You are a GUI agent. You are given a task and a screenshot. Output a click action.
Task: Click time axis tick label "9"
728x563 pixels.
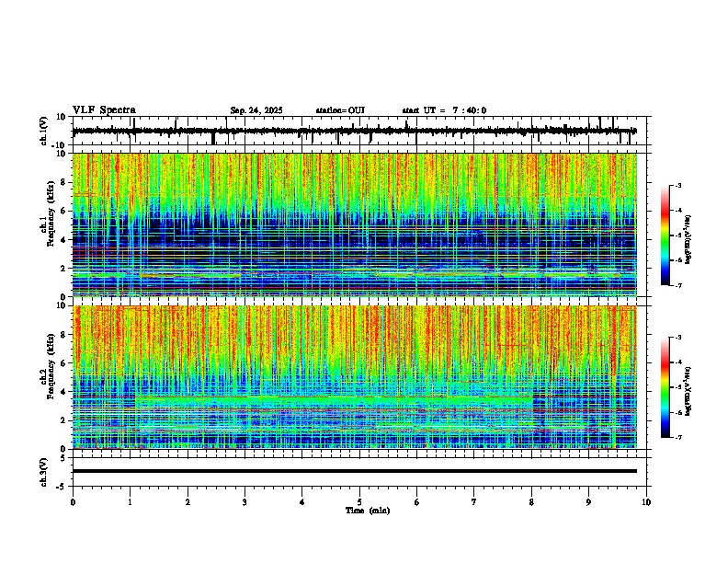588,502
